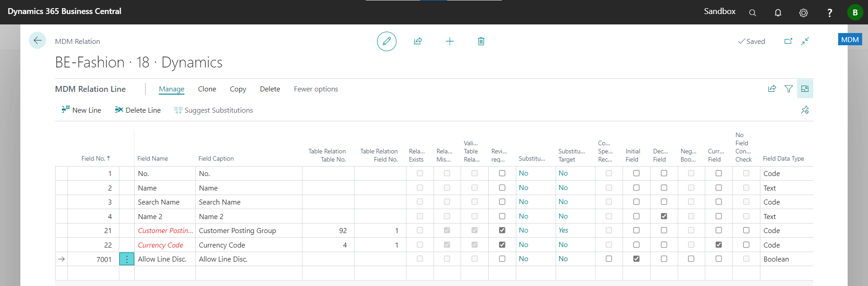Screen dimensions: 868x286
Task: Click the edit pencil icon
Action: [387, 41]
